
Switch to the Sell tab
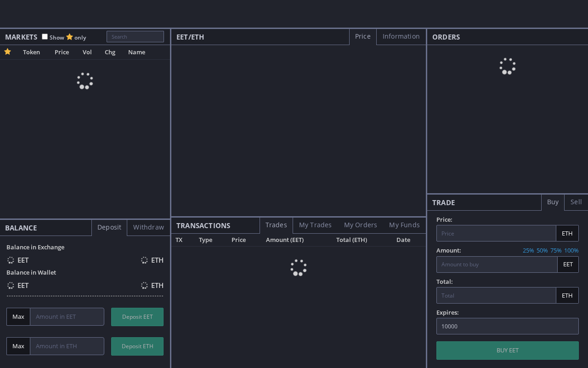click(576, 202)
